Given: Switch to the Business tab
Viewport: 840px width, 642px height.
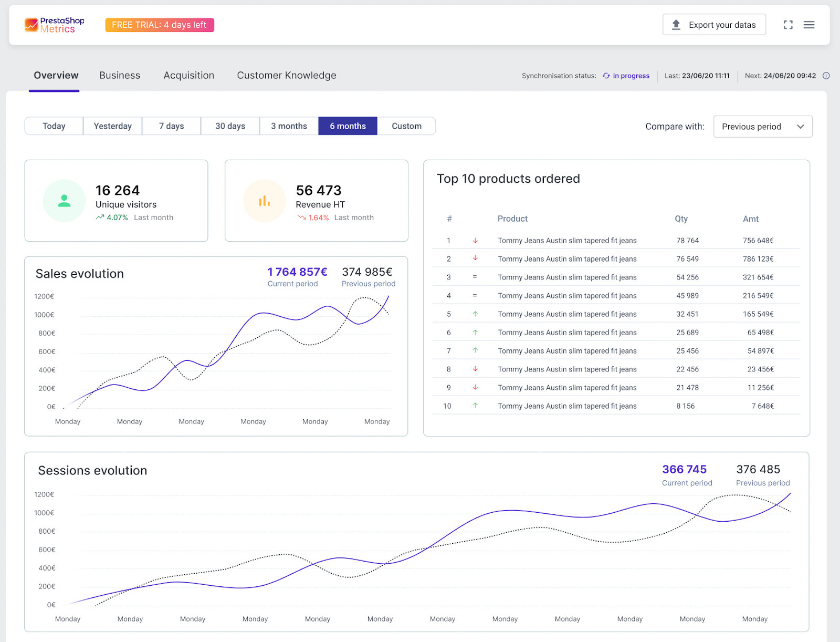Looking at the screenshot, I should (120, 75).
